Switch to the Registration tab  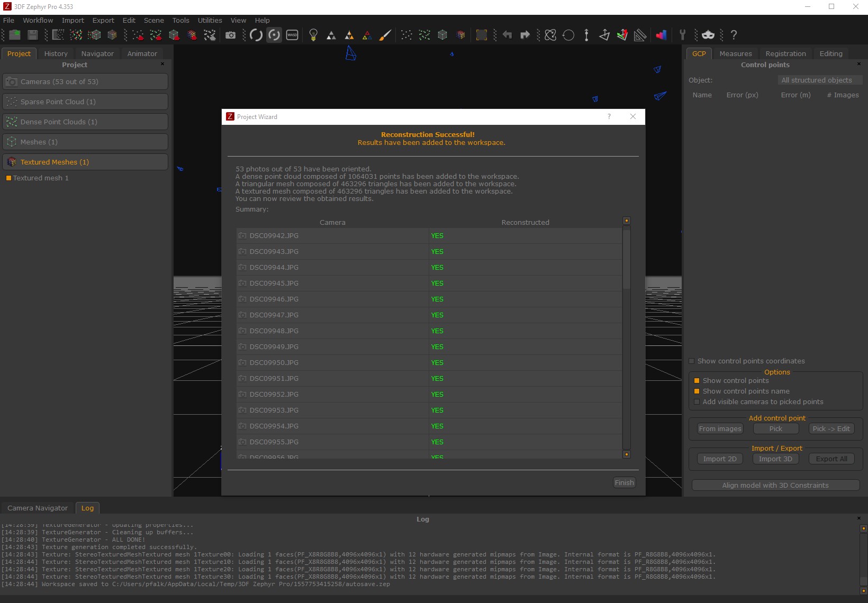[x=785, y=53]
